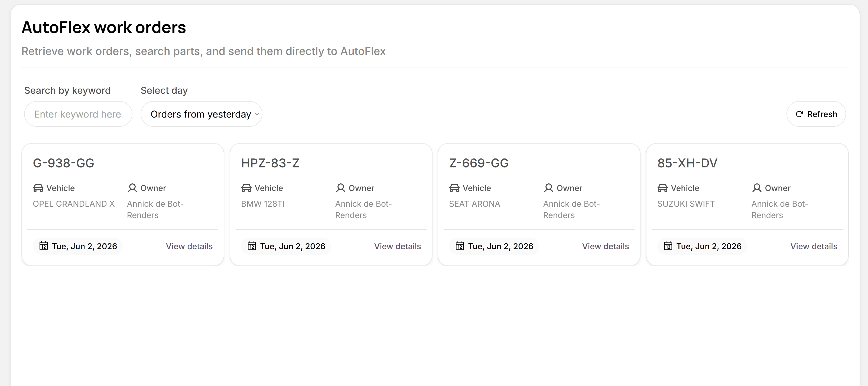Click the calendar icon on Z-669-GG card
Screen dimensions: 868x386
(x=460, y=246)
